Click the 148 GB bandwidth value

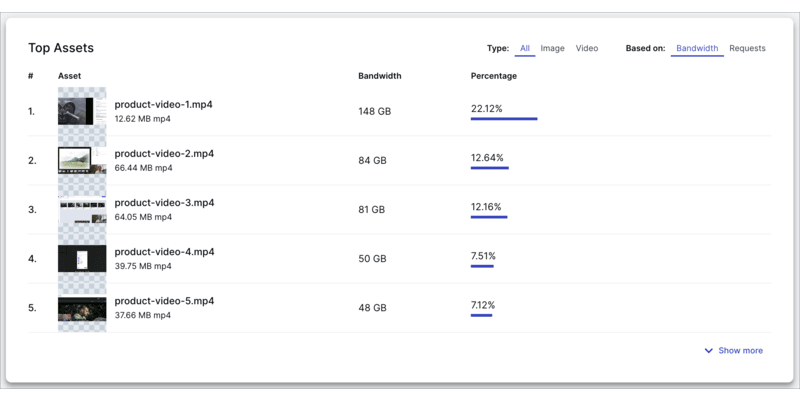pos(374,111)
